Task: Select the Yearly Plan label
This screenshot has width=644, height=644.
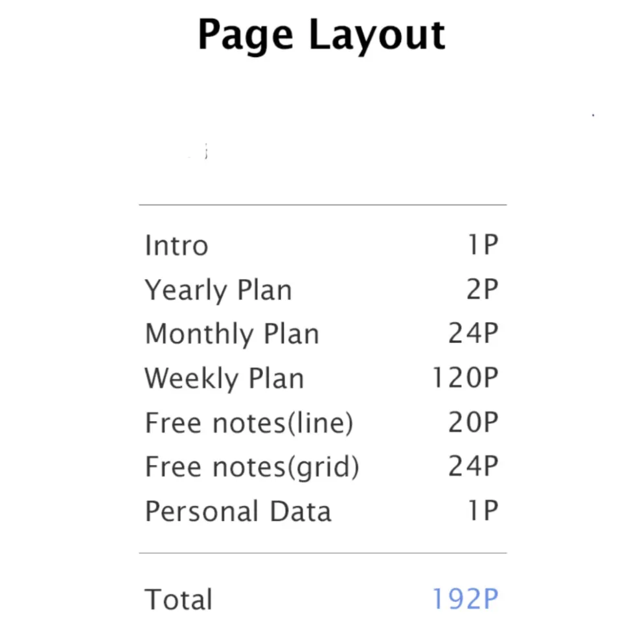Action: coord(218,291)
